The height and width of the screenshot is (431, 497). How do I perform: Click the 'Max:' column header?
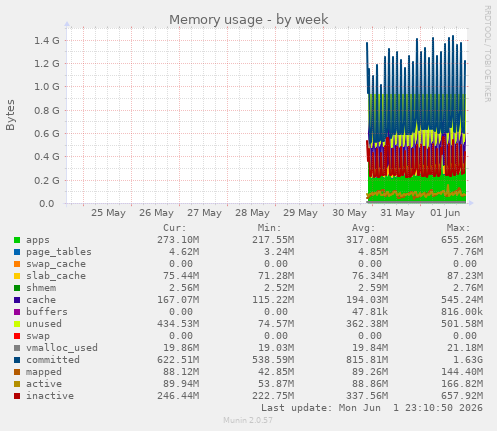458,228
